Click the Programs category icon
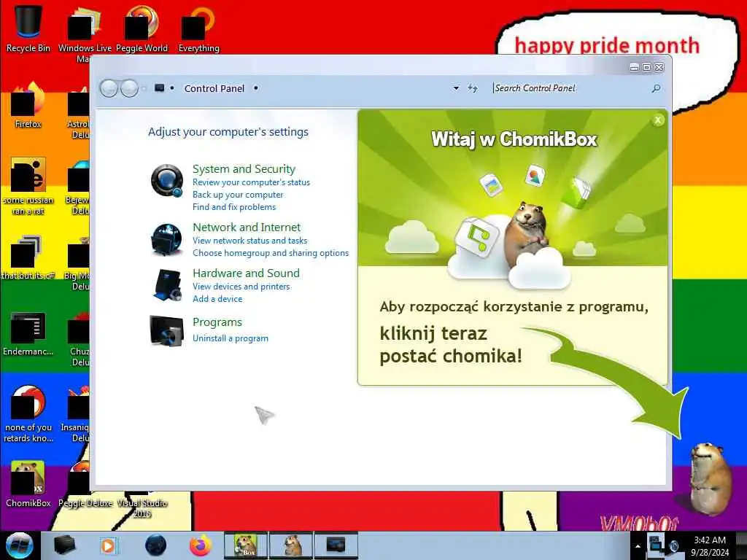The height and width of the screenshot is (560, 747). click(166, 330)
